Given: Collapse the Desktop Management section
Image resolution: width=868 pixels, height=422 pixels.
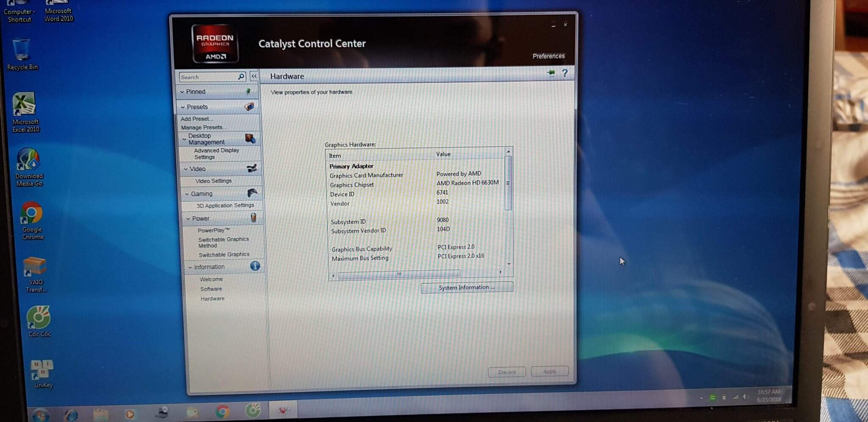Looking at the screenshot, I should pyautogui.click(x=184, y=139).
